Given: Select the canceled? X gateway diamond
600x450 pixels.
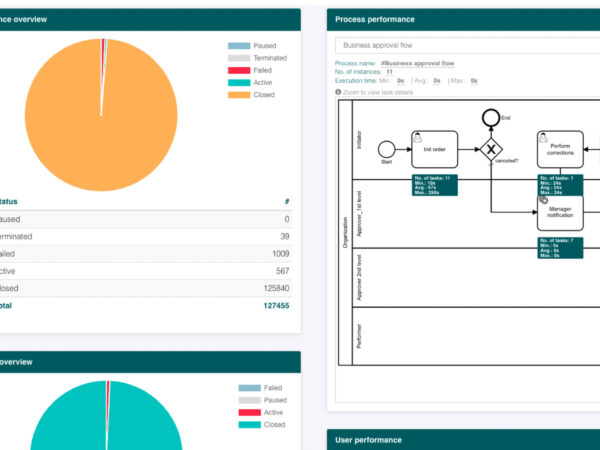Looking at the screenshot, I should pos(491,149).
